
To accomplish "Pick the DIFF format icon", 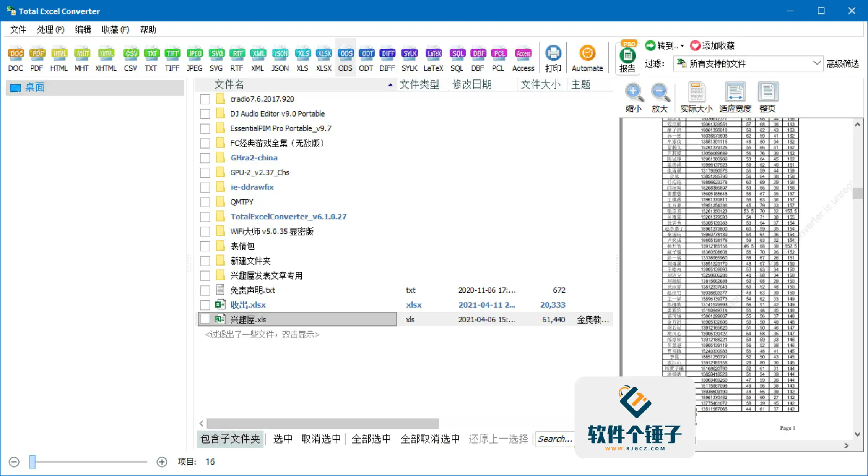I will click(x=387, y=58).
